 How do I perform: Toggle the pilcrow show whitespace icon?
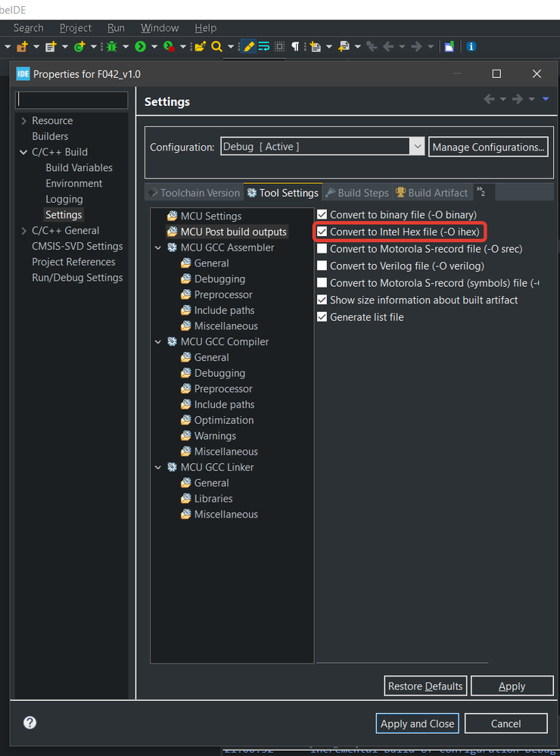(x=295, y=46)
